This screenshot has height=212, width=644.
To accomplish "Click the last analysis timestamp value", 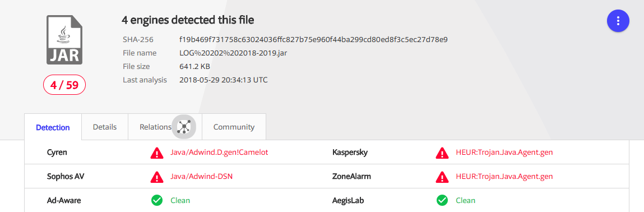I will click(x=224, y=80).
